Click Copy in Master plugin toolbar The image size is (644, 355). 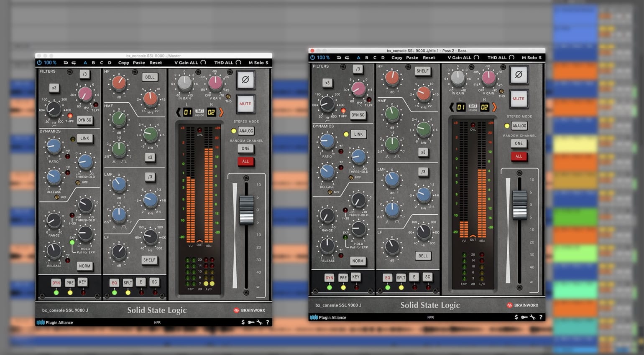[123, 63]
